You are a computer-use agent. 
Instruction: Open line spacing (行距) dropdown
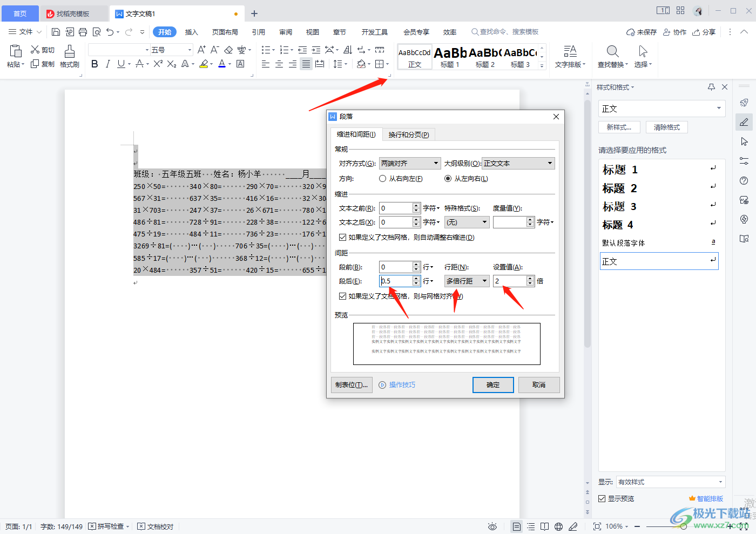[467, 281]
